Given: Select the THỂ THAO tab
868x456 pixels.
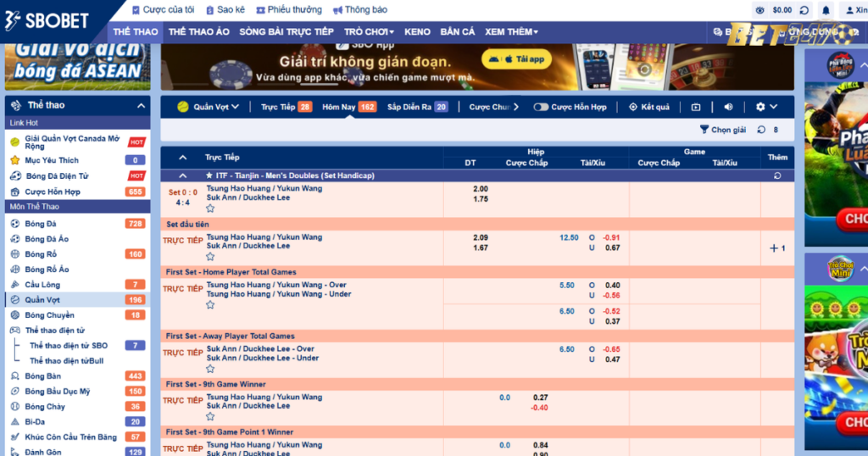Looking at the screenshot, I should [x=136, y=31].
